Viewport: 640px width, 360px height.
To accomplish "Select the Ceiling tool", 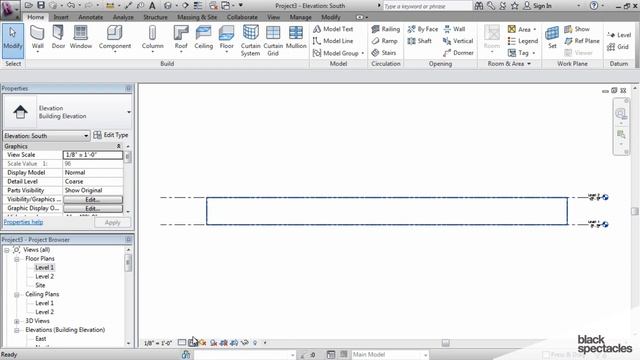I will pos(203,38).
